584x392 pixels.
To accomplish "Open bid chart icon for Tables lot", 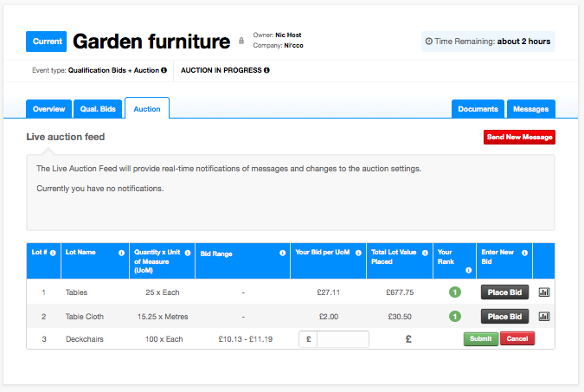I will pos(544,292).
